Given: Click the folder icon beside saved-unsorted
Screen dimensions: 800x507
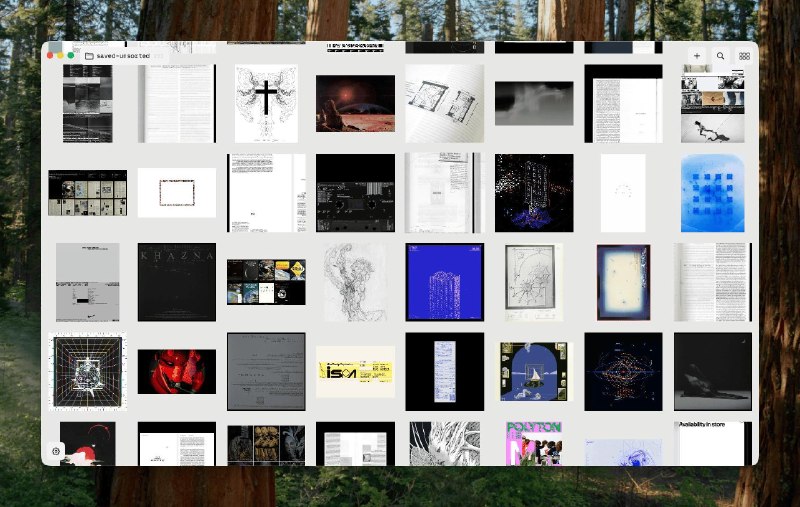Looking at the screenshot, I should coord(89,56).
